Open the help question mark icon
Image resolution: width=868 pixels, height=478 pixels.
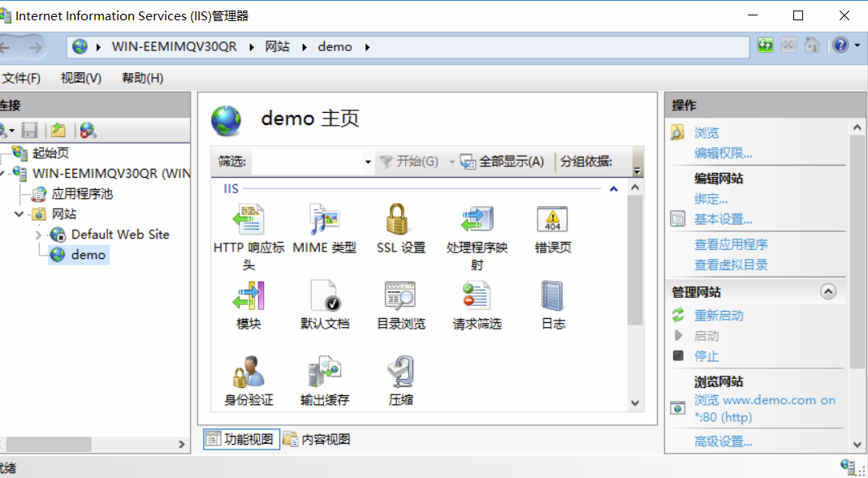[x=841, y=45]
